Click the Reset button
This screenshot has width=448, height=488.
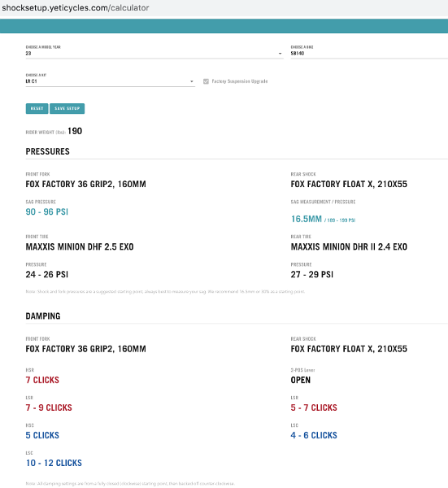coord(37,108)
